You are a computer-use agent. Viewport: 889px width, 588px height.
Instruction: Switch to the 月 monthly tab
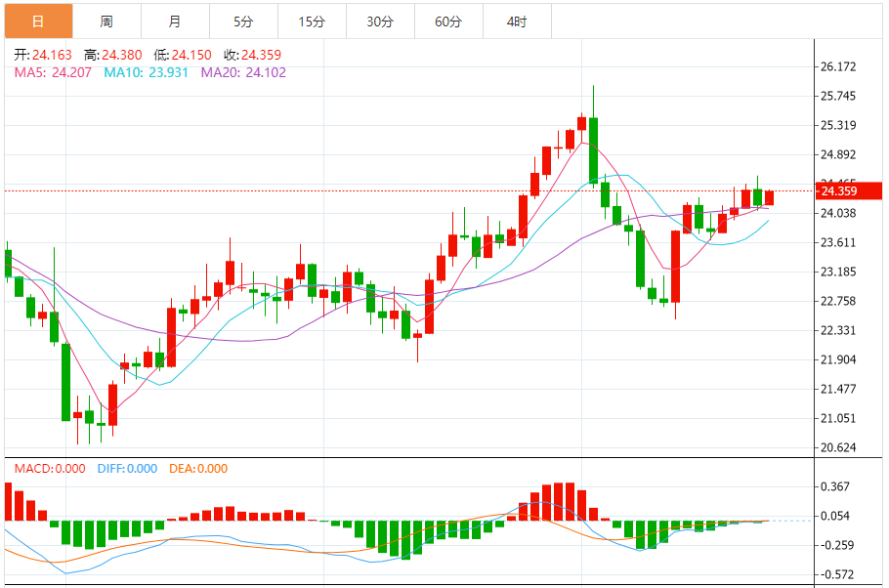(x=175, y=21)
